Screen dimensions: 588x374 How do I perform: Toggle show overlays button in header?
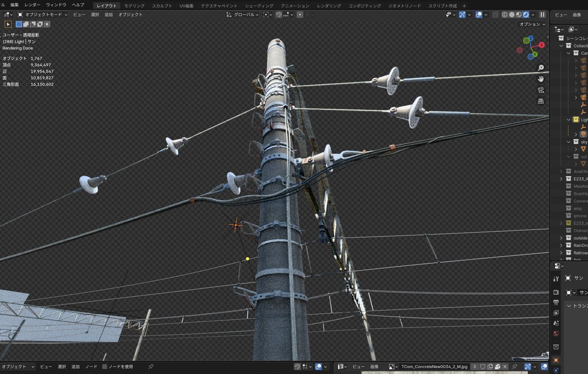[479, 15]
